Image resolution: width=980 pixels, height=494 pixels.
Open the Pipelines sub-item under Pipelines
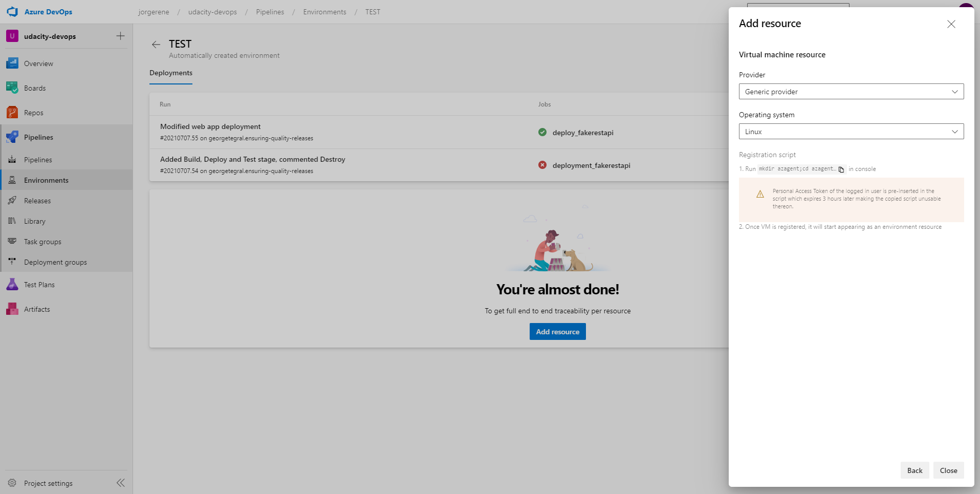point(67,160)
